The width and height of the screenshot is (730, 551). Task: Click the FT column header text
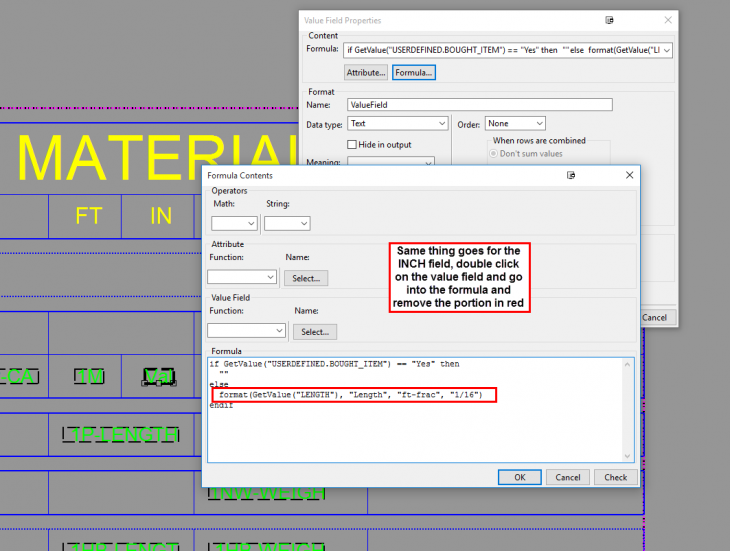tap(88, 215)
